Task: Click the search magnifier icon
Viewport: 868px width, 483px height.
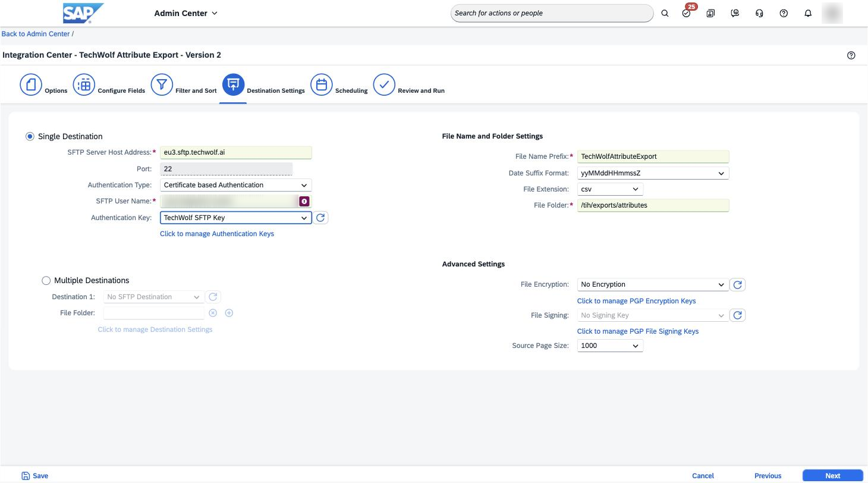Action: point(665,13)
